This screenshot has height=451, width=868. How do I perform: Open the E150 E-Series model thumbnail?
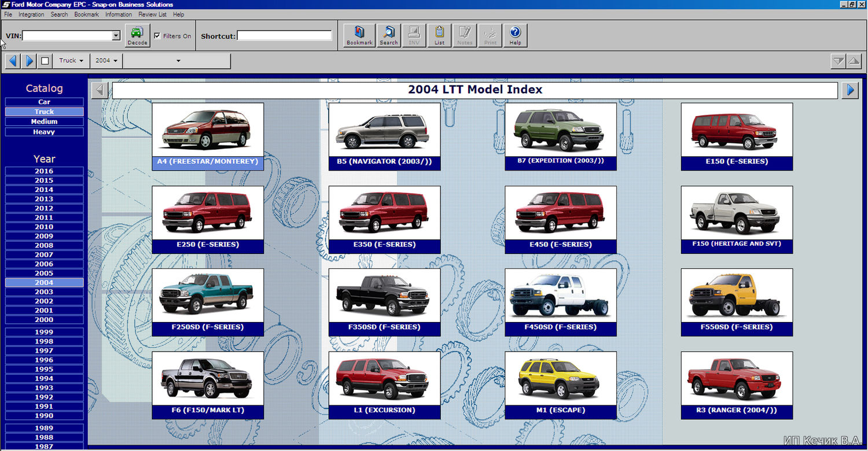click(737, 136)
